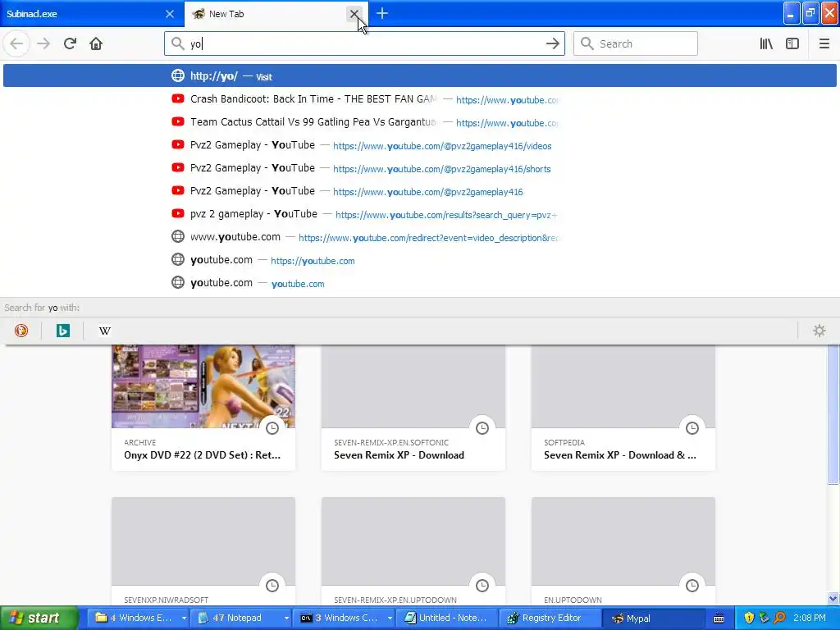840x630 pixels.
Task: Click the Onyx DVD #22 (2 DVD Set) title
Action: [x=202, y=455]
